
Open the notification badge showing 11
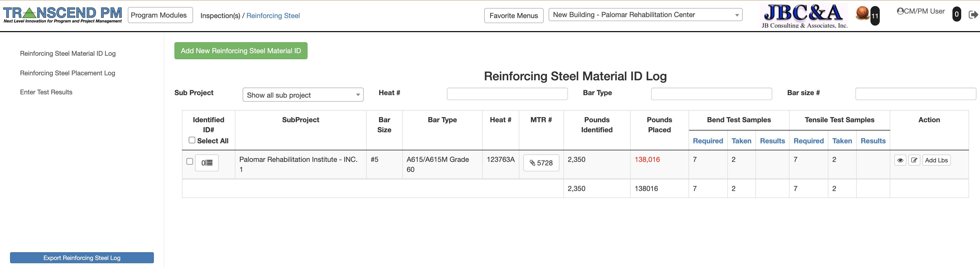875,16
